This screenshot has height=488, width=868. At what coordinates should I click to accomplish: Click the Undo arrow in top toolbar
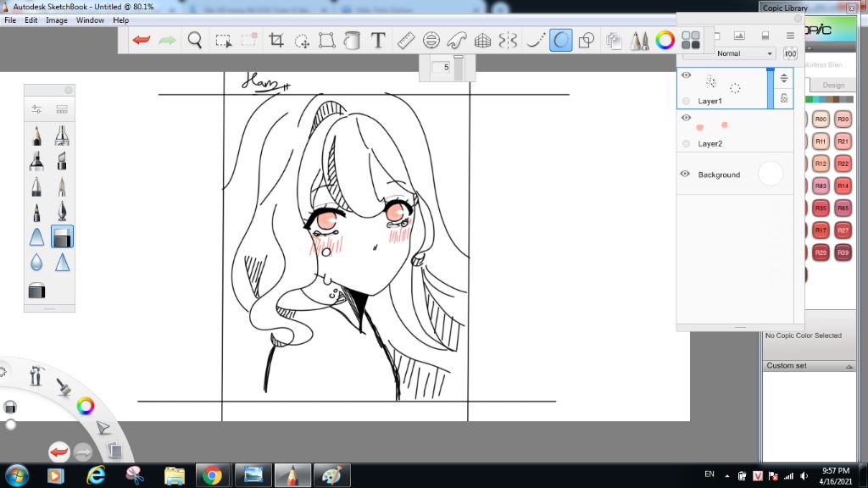point(142,40)
